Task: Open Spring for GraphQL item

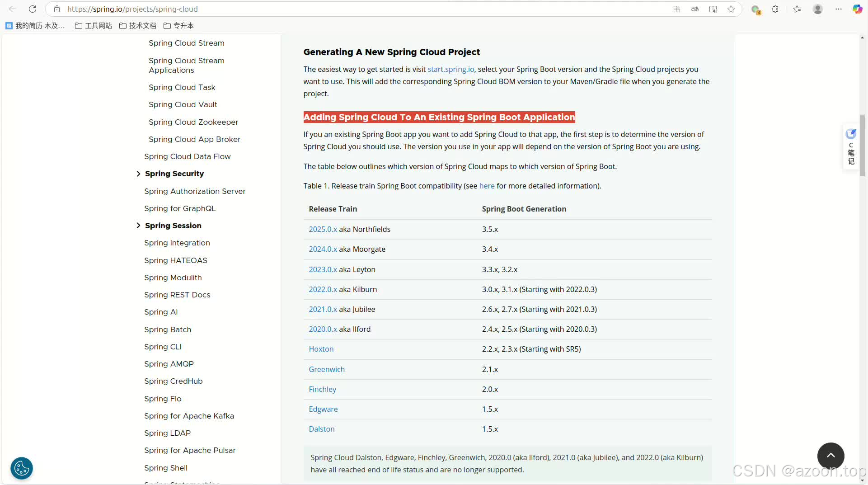Action: (x=180, y=208)
